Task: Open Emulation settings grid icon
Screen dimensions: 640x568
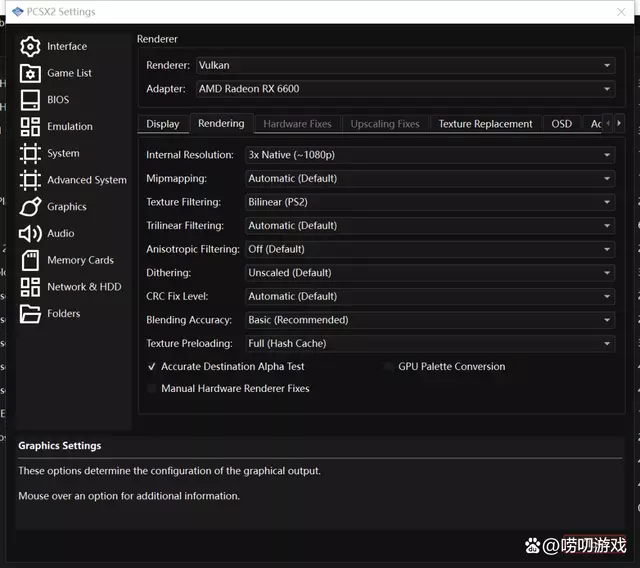Action: 30,126
